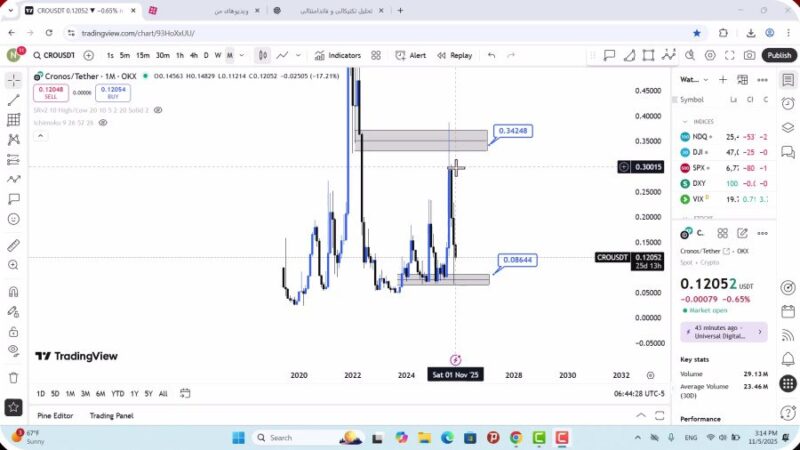Expand the time interval dropdown chevron
The width and height of the screenshot is (800, 450).
tap(242, 56)
